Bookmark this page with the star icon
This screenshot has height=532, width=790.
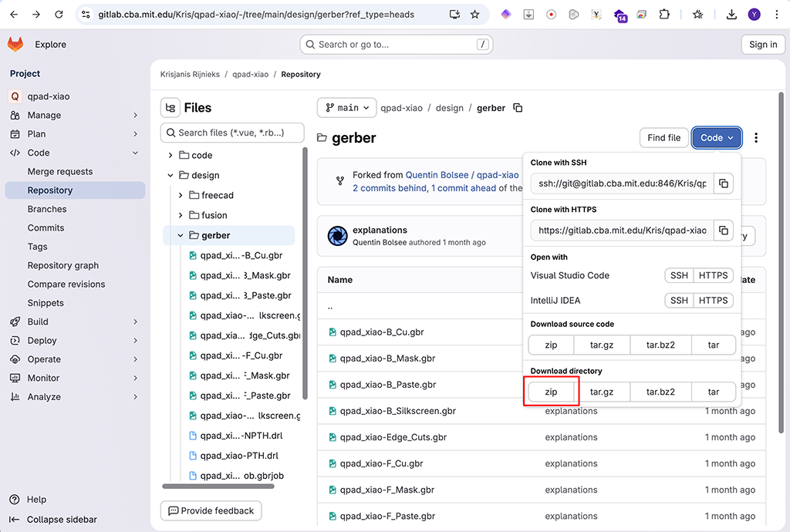(474, 14)
